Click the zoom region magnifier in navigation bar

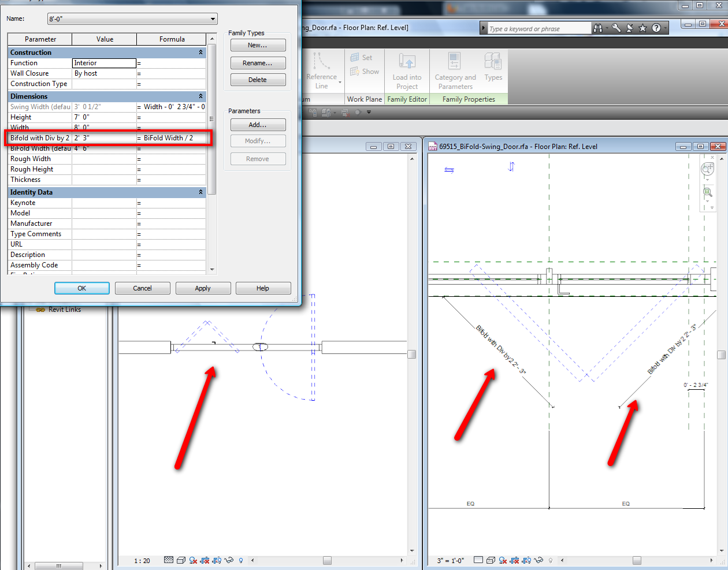point(707,192)
